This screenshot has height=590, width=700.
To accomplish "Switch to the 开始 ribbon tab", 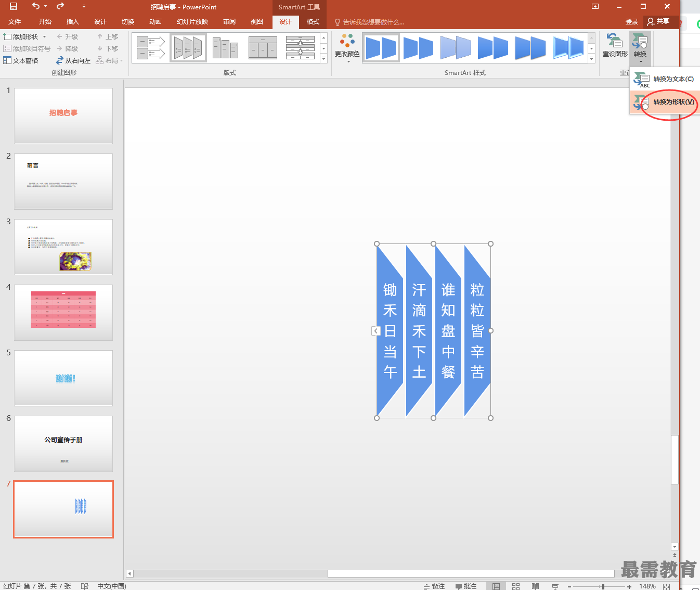I will [x=45, y=22].
